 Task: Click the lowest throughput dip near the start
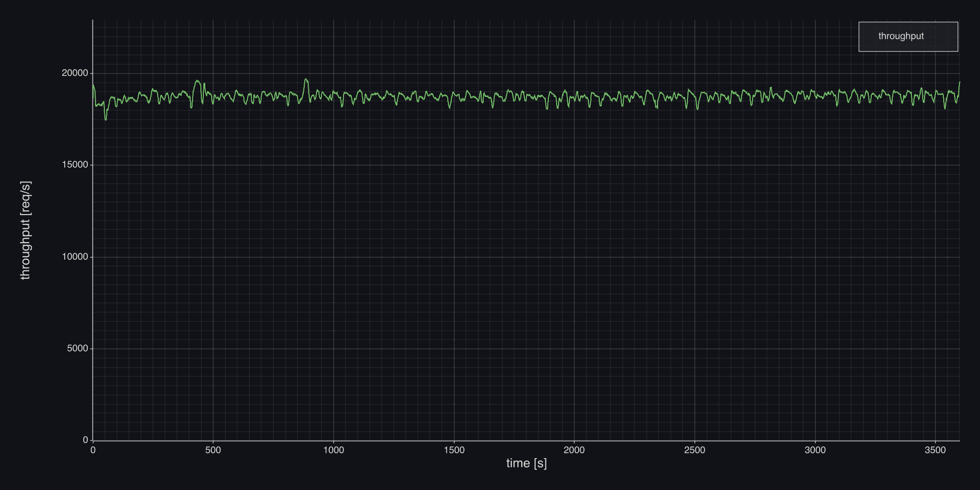point(106,120)
